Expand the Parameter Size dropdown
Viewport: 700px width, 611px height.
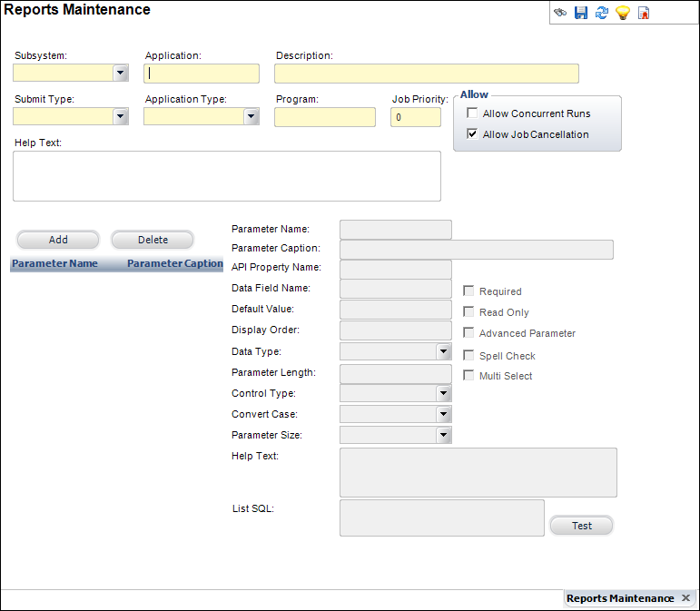[x=443, y=435]
